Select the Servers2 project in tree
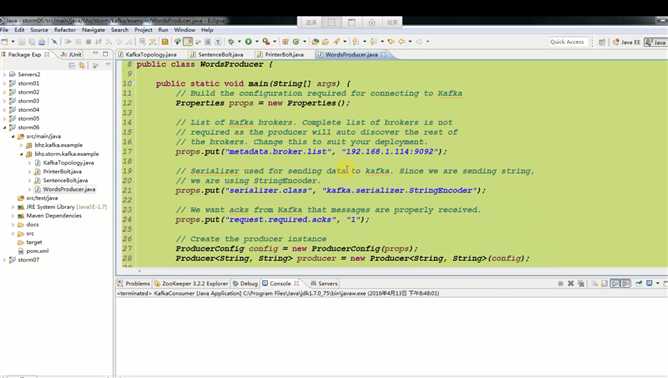The height and width of the screenshot is (378, 668). click(29, 74)
